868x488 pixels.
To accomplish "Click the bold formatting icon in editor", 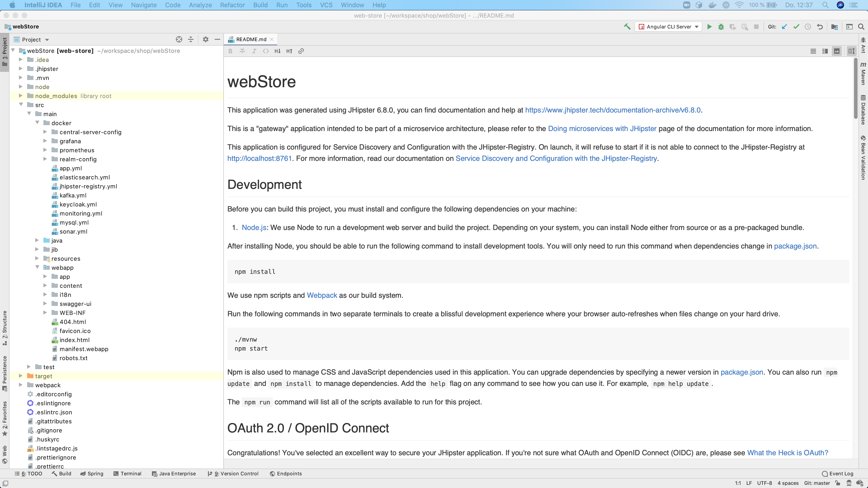I will pyautogui.click(x=231, y=51).
